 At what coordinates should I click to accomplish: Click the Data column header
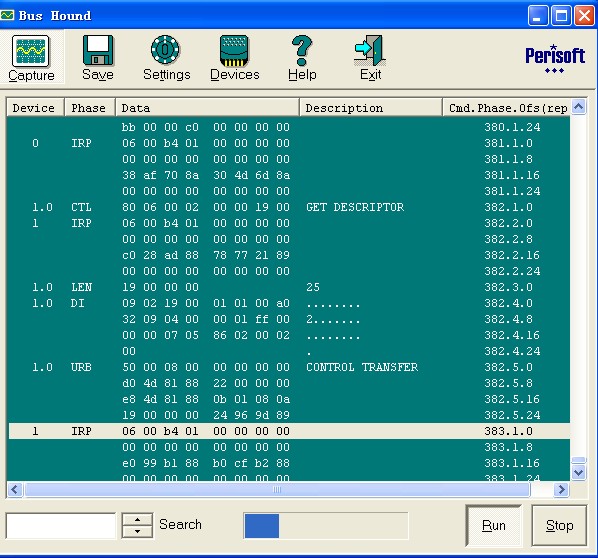(x=207, y=108)
